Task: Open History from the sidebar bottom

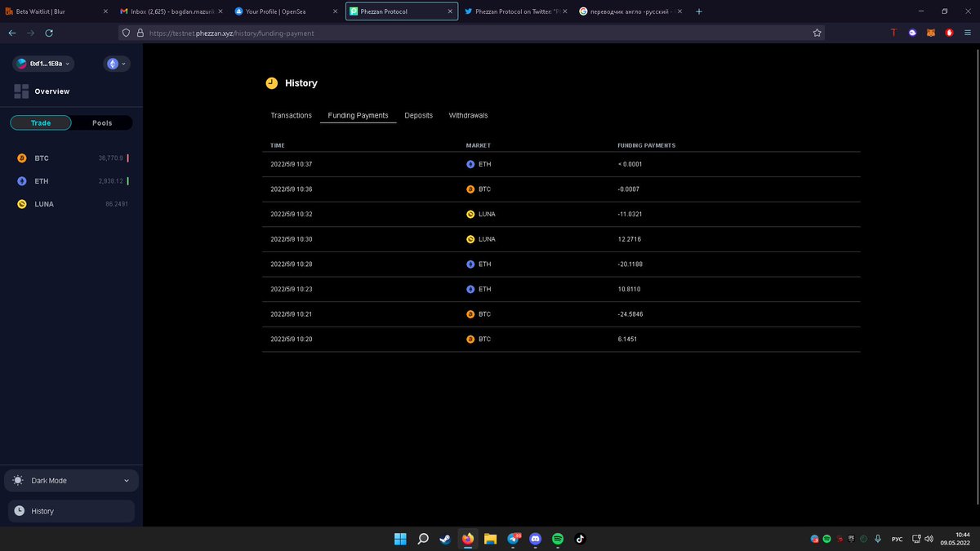Action: tap(71, 511)
